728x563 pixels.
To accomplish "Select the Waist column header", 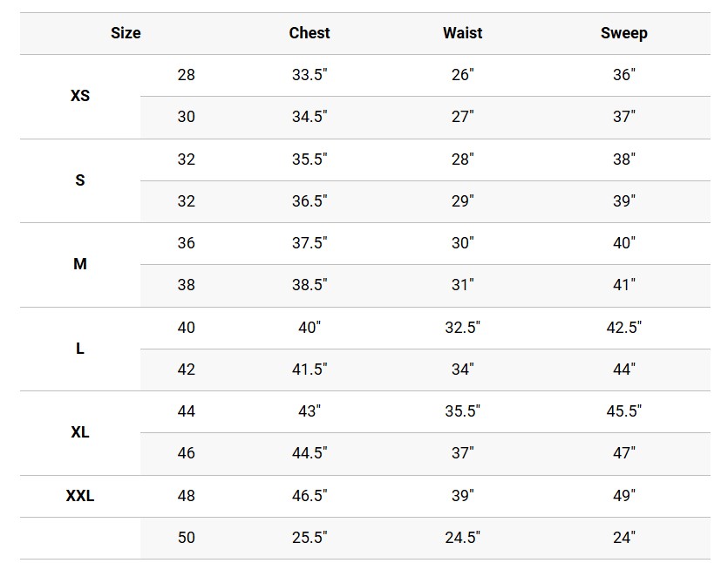I will (x=462, y=33).
